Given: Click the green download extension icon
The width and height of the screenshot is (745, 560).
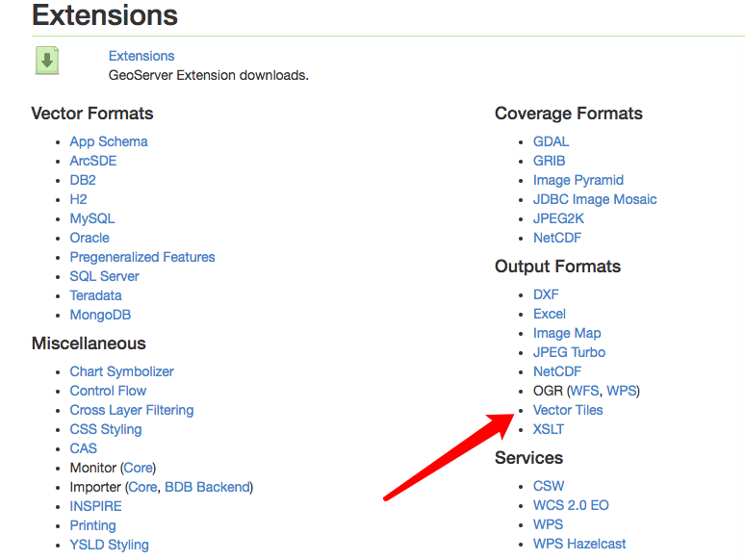Looking at the screenshot, I should [47, 61].
